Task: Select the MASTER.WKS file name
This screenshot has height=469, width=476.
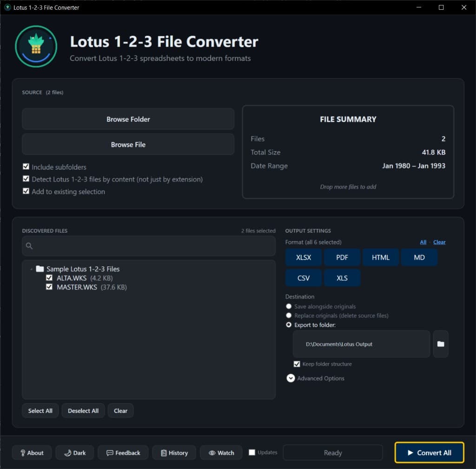Action: [x=77, y=287]
